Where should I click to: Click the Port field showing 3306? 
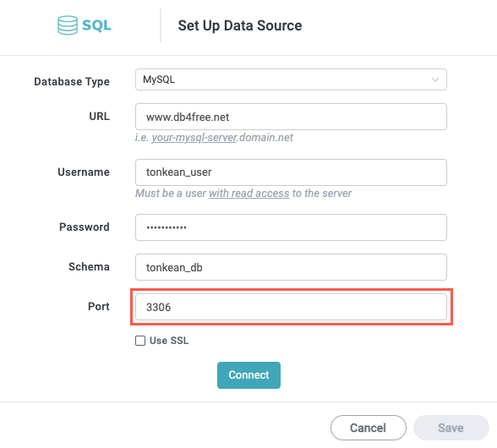point(291,307)
